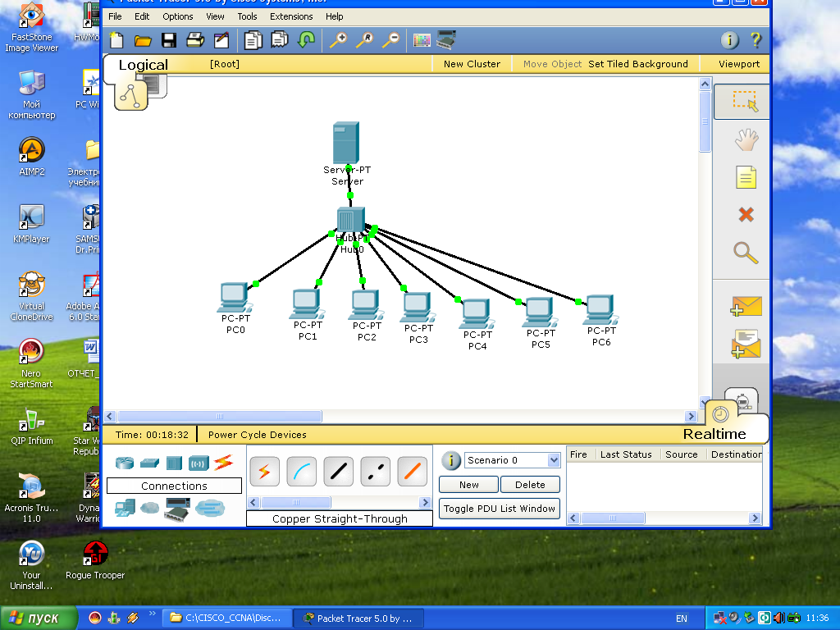
Task: Choose the Select tool in the right panel
Action: point(742,101)
